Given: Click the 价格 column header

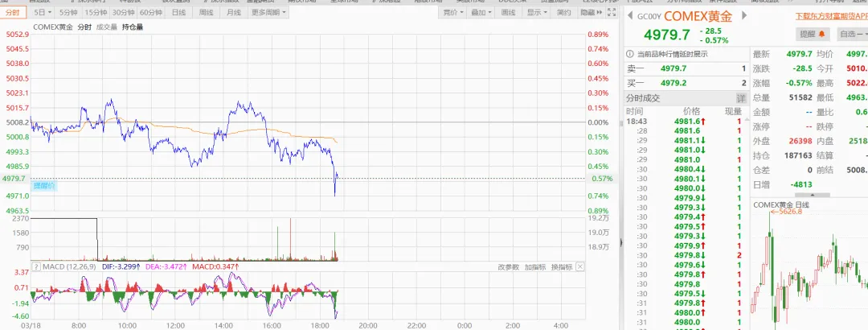Looking at the screenshot, I should (x=691, y=111).
